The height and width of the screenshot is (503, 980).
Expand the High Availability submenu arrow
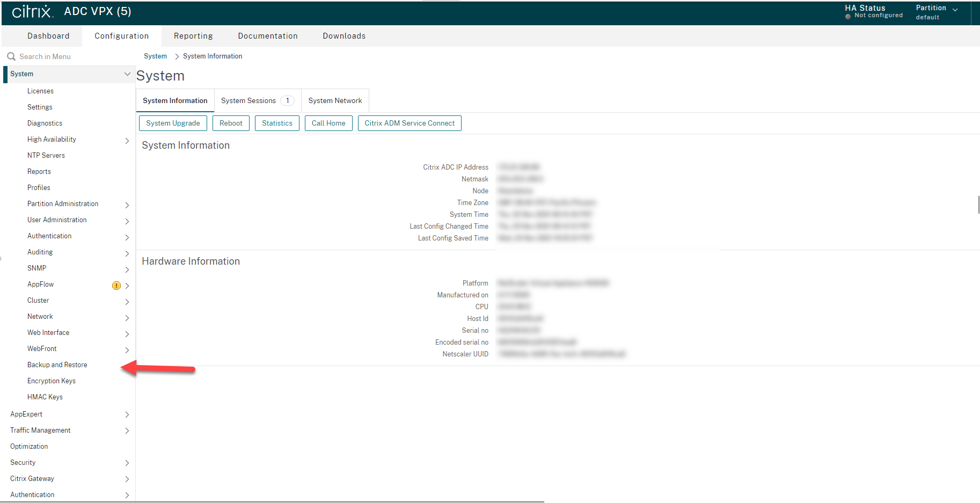pyautogui.click(x=127, y=141)
